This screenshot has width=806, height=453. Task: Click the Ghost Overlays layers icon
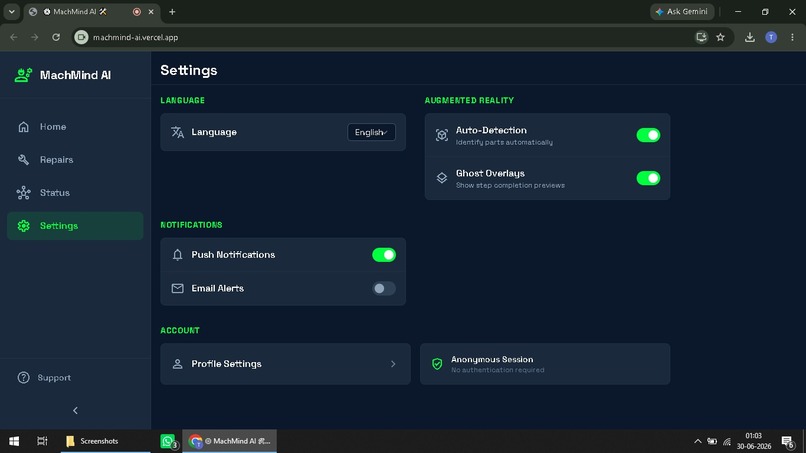click(442, 178)
